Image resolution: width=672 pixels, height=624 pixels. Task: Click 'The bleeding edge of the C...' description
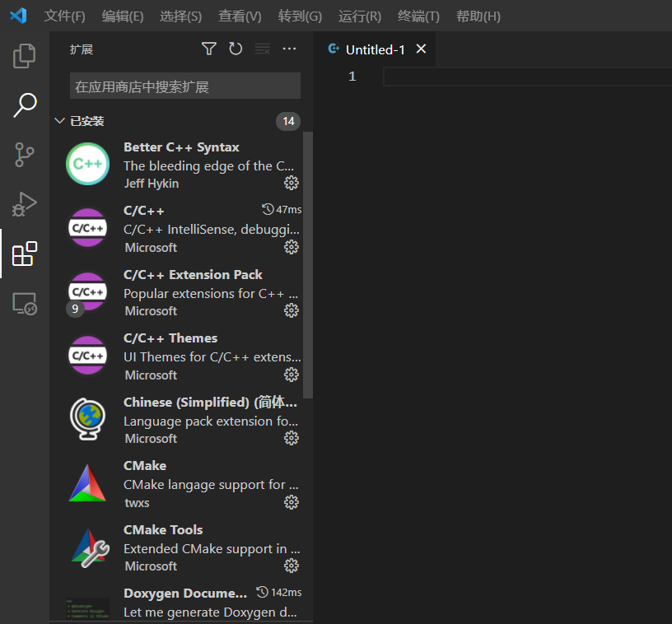pyautogui.click(x=208, y=165)
